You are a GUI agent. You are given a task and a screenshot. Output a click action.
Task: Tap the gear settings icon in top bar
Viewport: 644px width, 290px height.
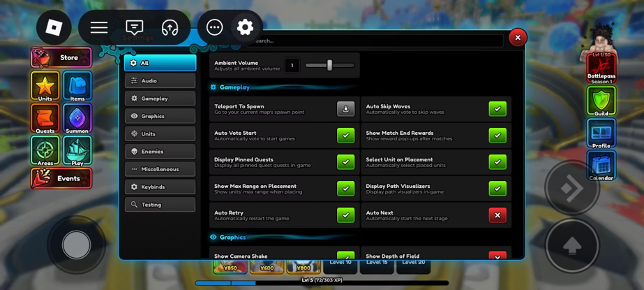245,27
